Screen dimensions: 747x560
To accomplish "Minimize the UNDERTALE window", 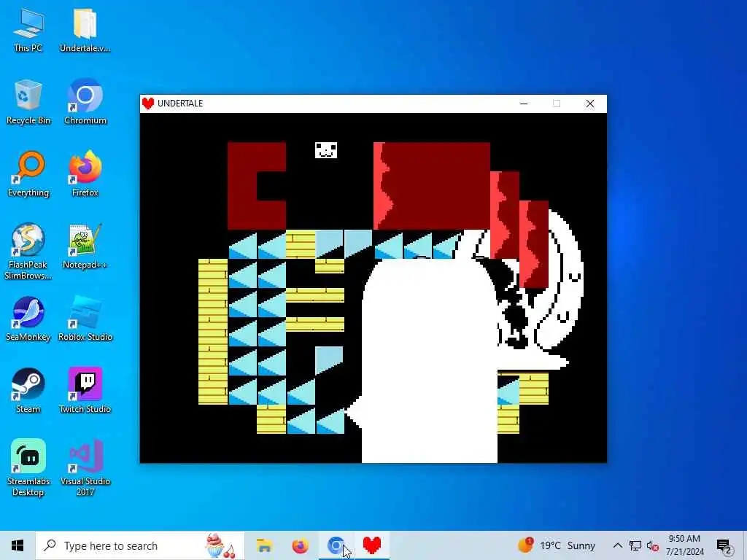I will (x=524, y=104).
